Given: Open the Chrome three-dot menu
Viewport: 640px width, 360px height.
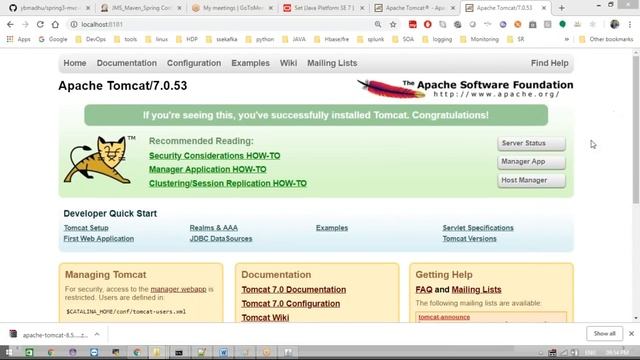Looking at the screenshot, I should point(630,24).
